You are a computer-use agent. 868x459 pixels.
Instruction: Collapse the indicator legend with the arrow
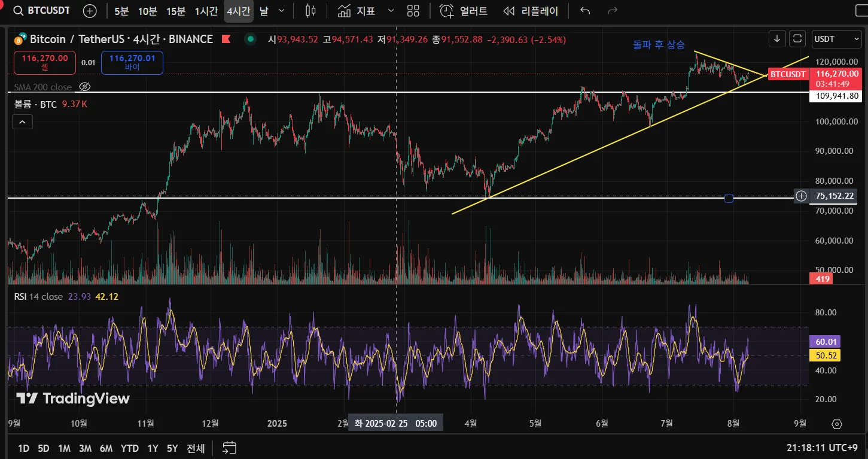[22, 122]
